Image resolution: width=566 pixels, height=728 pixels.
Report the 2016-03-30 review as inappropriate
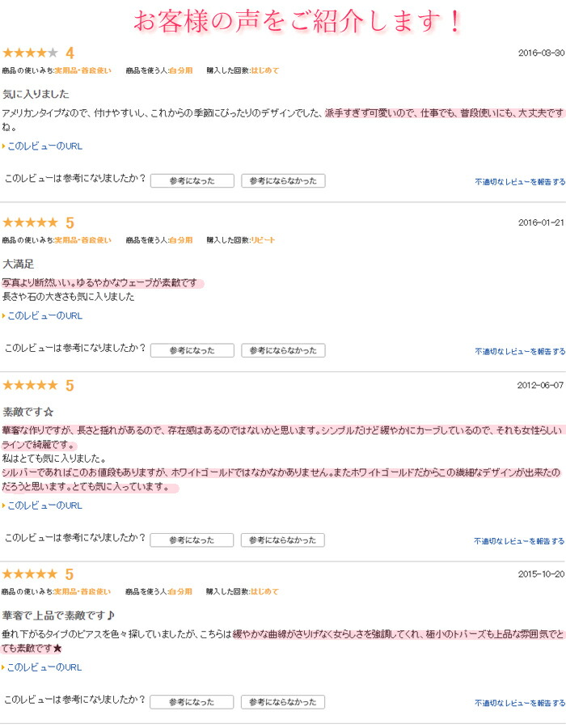520,182
